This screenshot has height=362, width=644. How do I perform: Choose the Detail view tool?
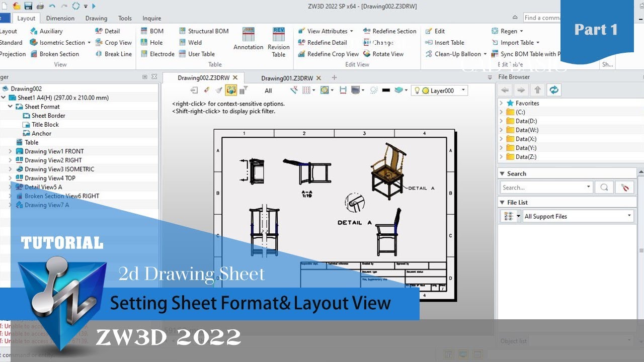[x=107, y=31]
